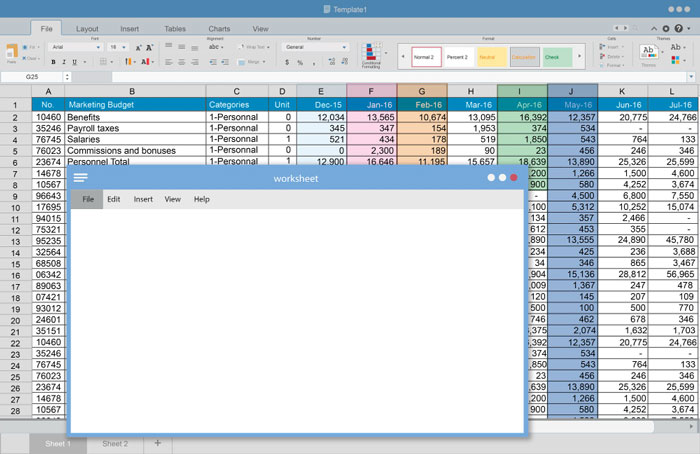
Task: Click the Paste icon in the ribbon
Action: [x=11, y=53]
